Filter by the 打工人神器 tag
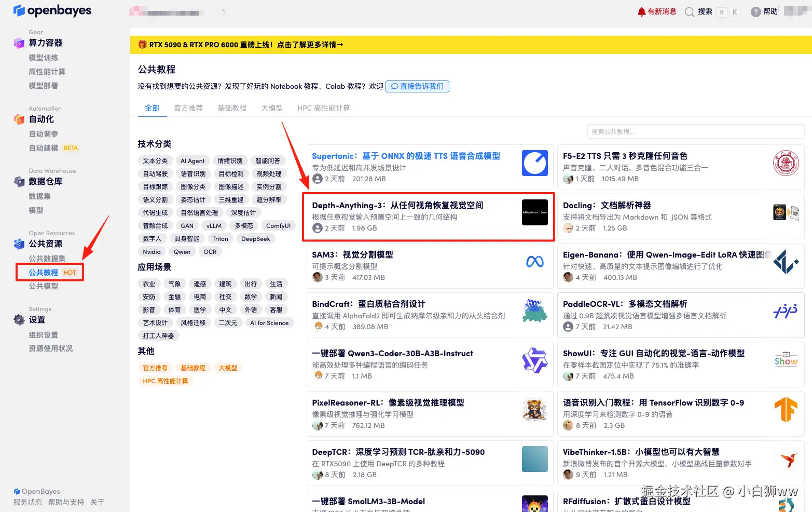Screen dimensions: 812x512 pos(158,336)
